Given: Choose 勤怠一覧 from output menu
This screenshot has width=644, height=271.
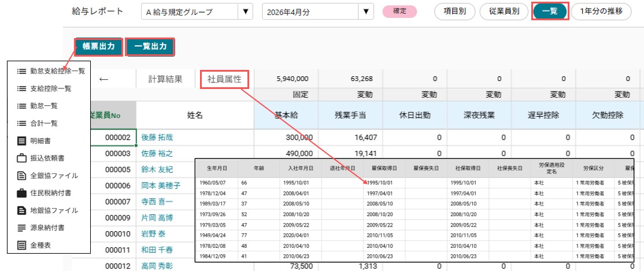Looking at the screenshot, I should 43,106.
